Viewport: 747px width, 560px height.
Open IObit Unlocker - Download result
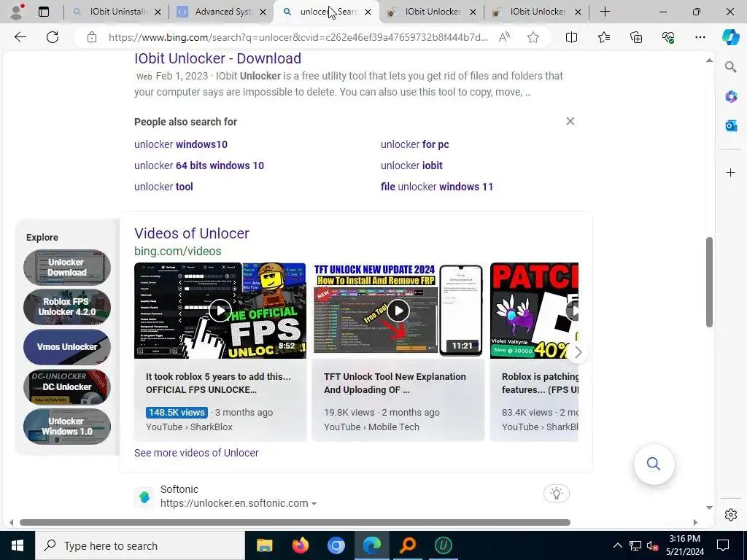pyautogui.click(x=217, y=58)
